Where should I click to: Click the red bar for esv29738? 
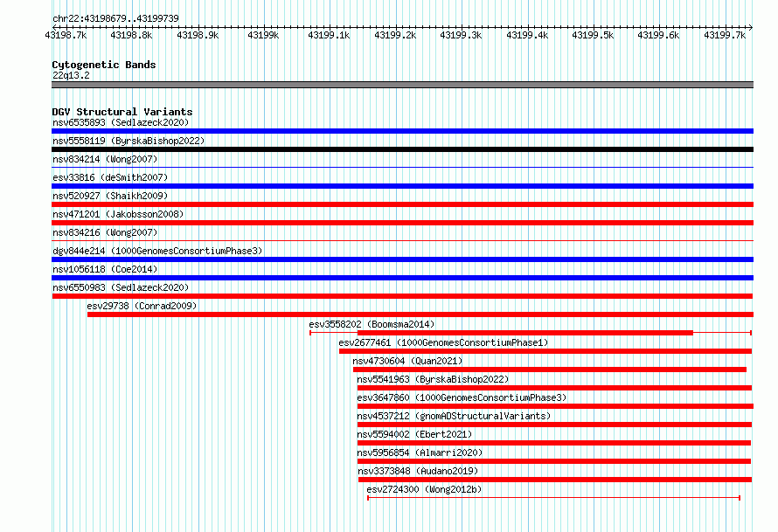coord(420,314)
